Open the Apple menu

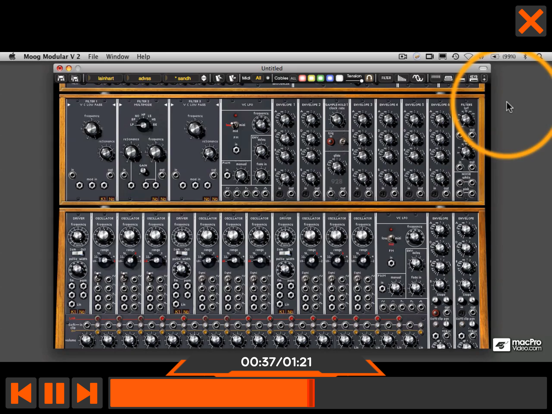pos(13,56)
